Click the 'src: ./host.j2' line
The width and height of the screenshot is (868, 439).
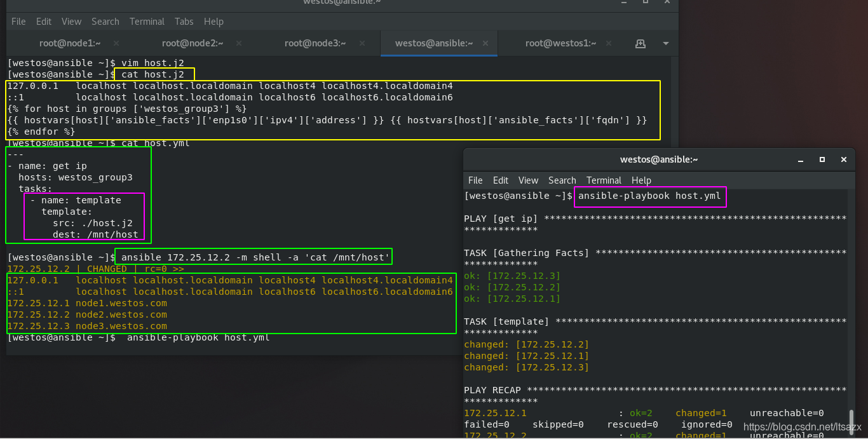coord(93,223)
